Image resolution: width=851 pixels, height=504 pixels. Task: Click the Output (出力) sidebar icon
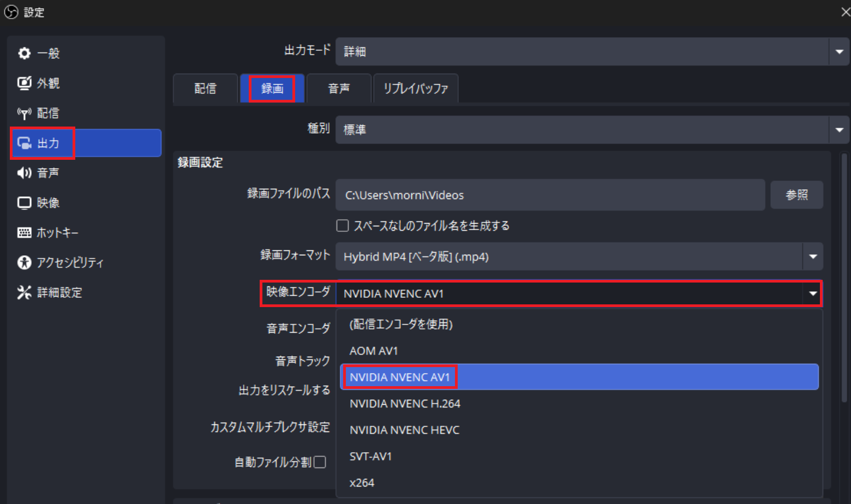coord(25,143)
